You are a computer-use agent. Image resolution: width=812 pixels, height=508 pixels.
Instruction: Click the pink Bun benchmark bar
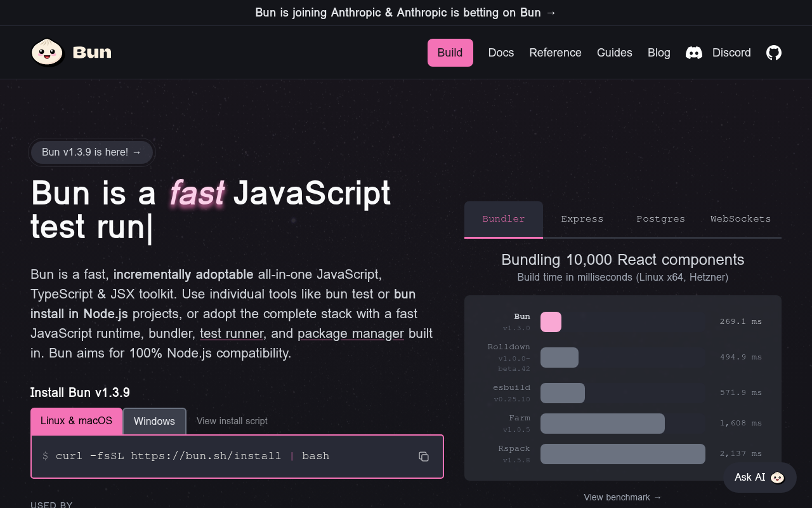click(551, 322)
